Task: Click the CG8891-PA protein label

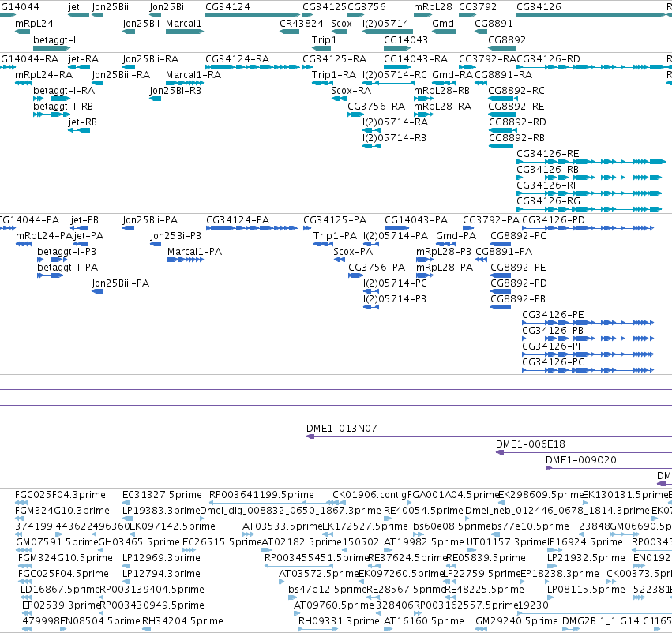Action: 504,252
